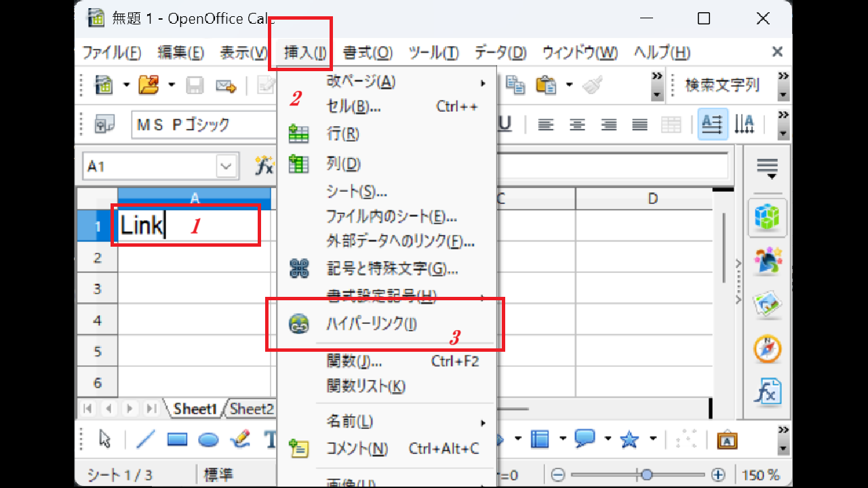This screenshot has width=868, height=488.
Task: Expand the Flowchart shapes dropdown arrow
Action: pyautogui.click(x=563, y=439)
